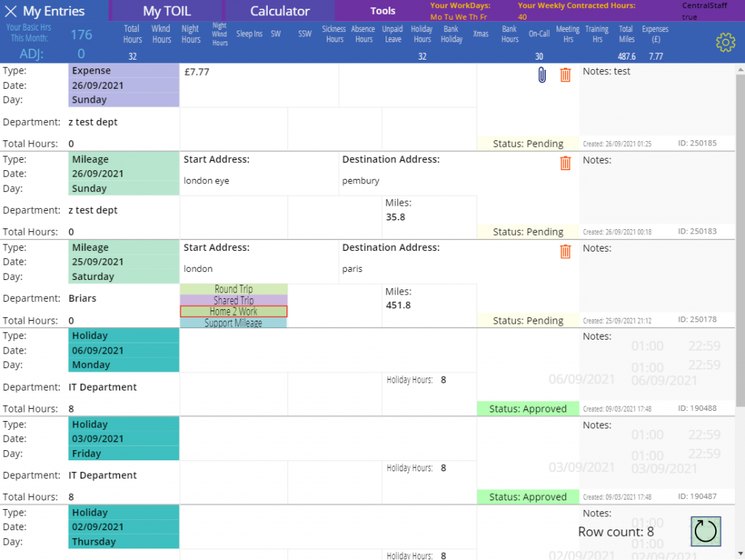Click the Total Hours column header
The image size is (745, 560).
pos(132,34)
